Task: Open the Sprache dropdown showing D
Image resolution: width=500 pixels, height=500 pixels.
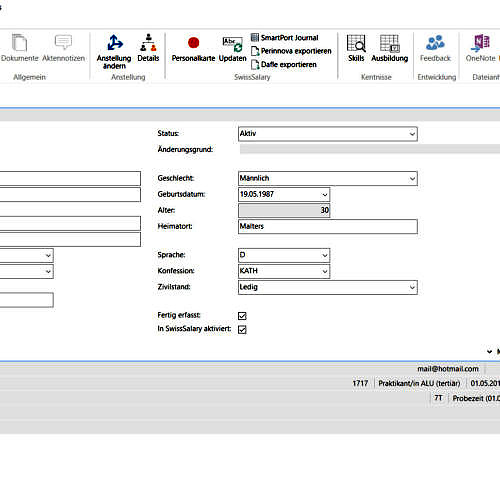Action: click(x=325, y=255)
